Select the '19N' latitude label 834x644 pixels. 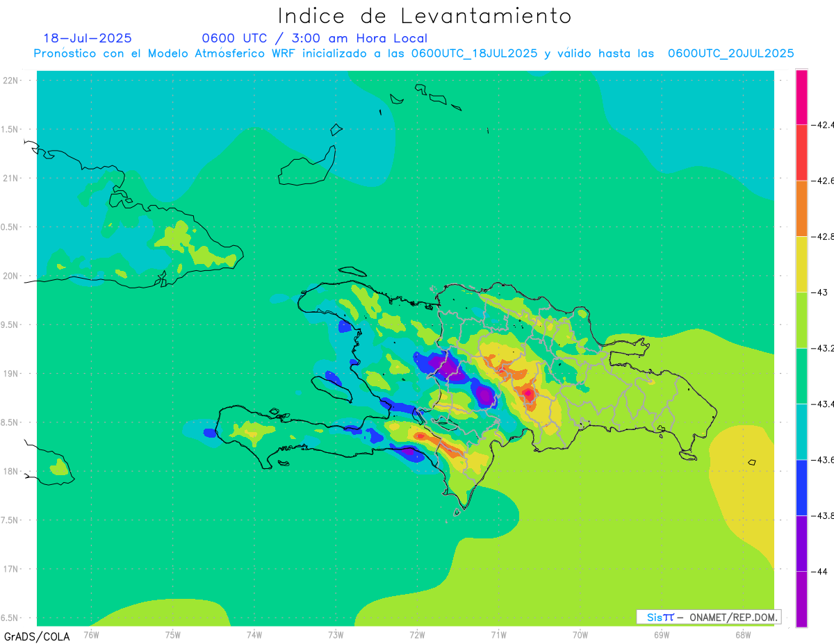point(12,373)
